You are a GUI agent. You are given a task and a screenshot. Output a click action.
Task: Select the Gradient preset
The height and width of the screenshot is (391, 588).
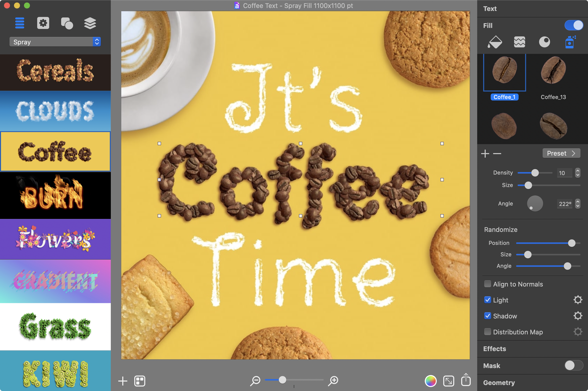coord(55,281)
